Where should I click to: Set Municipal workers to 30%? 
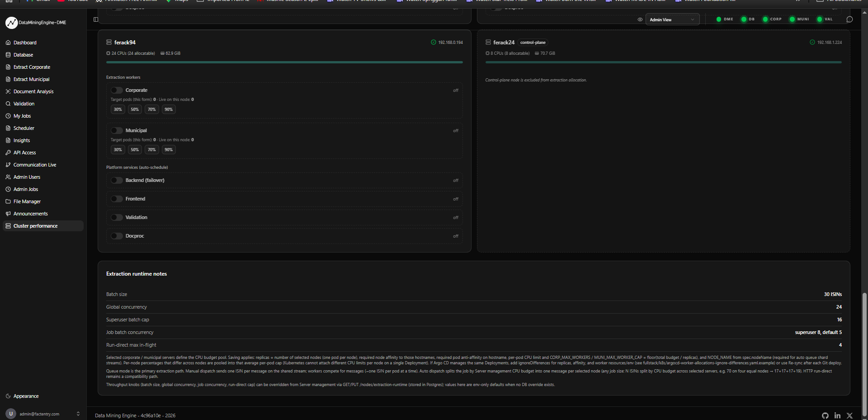click(x=118, y=150)
